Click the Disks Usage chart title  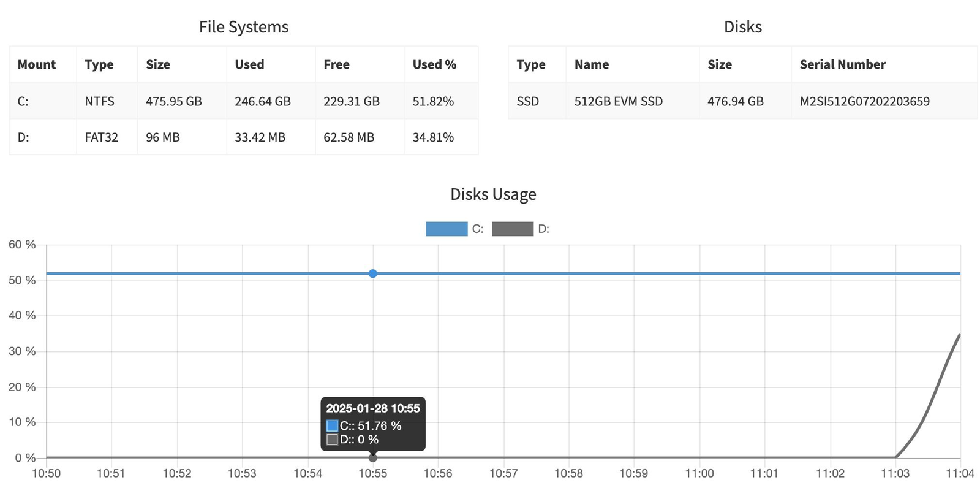pos(493,194)
